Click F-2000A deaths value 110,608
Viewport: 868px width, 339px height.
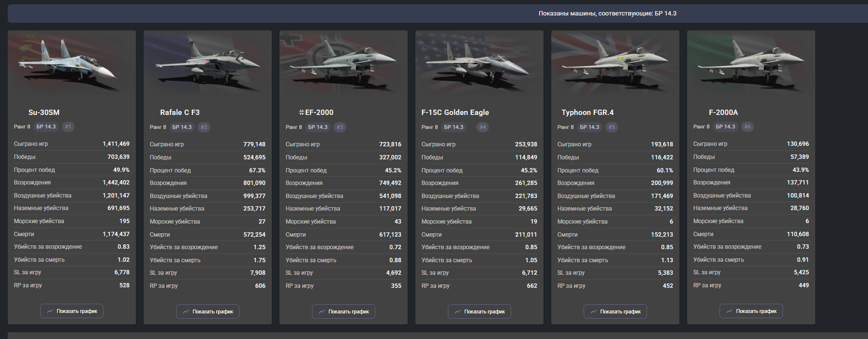click(798, 234)
